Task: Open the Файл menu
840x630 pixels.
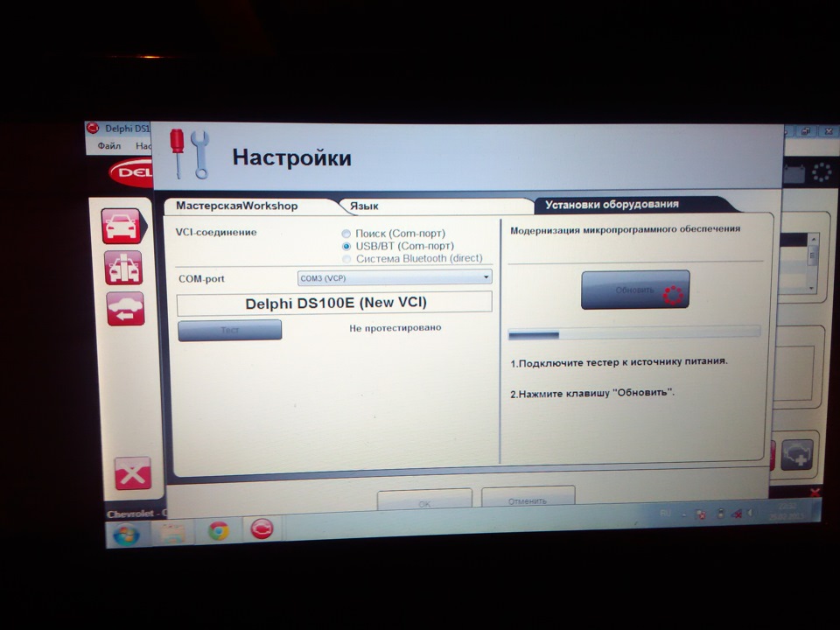Action: coord(108,146)
